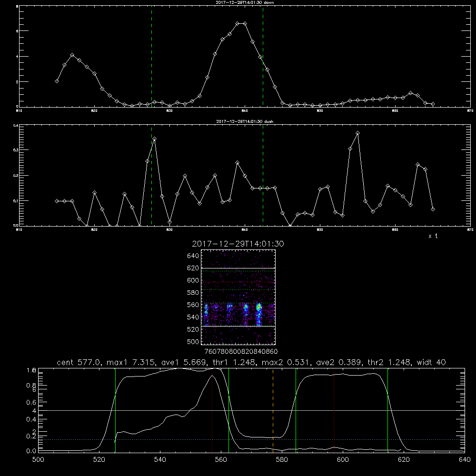The height and width of the screenshot is (476, 476).
Task: Click the highest diamond marker in the dusk plot
Action: click(x=357, y=133)
